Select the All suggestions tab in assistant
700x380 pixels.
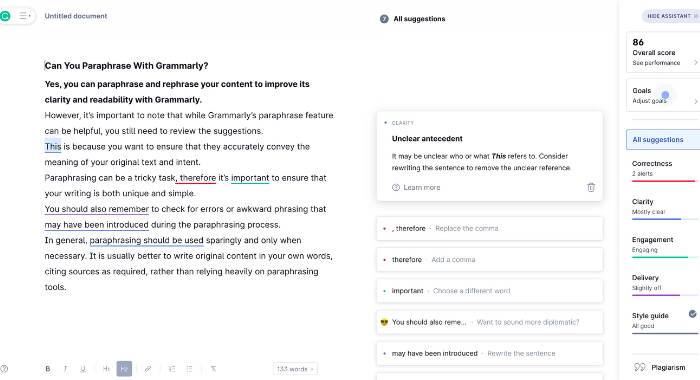pyautogui.click(x=663, y=140)
